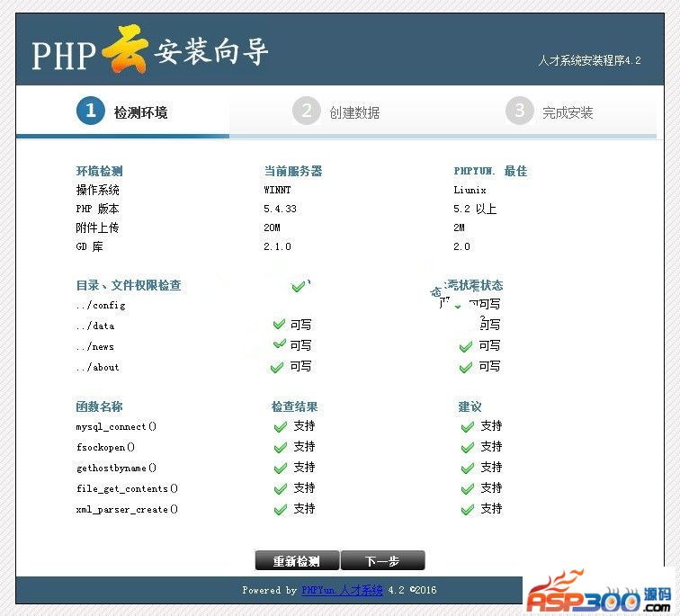
Task: Click the ../news directory entry
Action: [95, 346]
